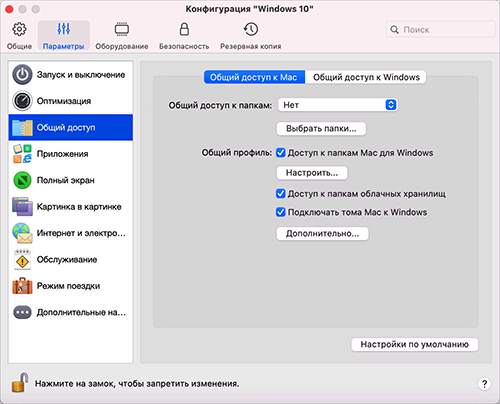Screen dimensions: 500x404
Task: Open help with the question mark button
Action: pyautogui.click(x=484, y=384)
